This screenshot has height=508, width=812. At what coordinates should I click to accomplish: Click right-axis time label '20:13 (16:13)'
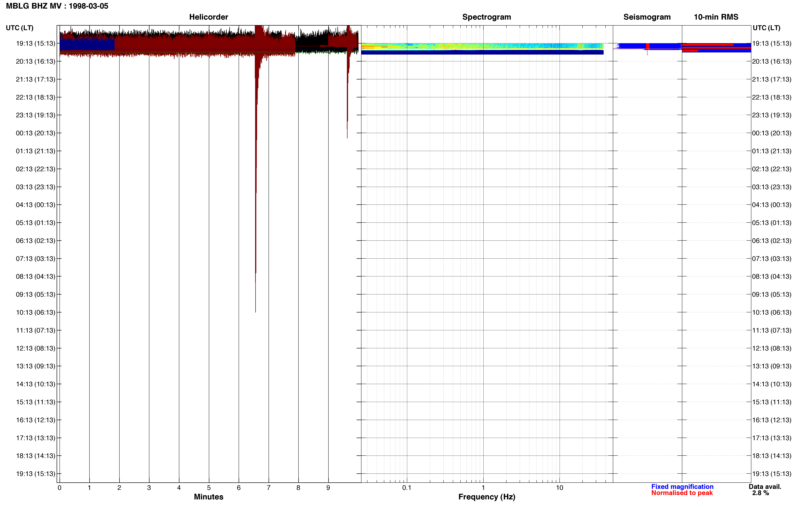[771, 61]
